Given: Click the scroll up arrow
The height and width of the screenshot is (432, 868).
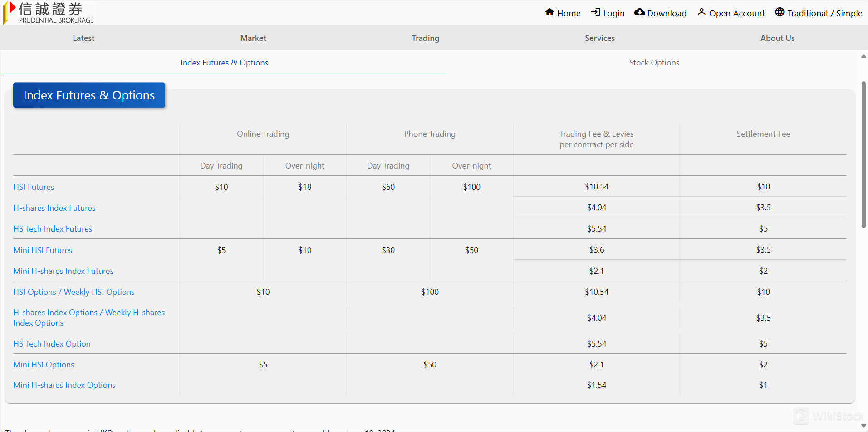Looking at the screenshot, I should point(863,56).
